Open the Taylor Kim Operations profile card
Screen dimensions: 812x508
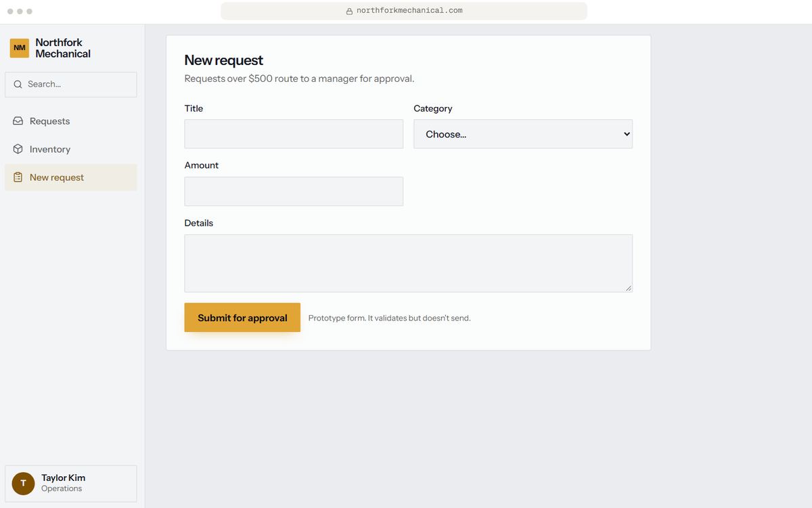click(71, 484)
